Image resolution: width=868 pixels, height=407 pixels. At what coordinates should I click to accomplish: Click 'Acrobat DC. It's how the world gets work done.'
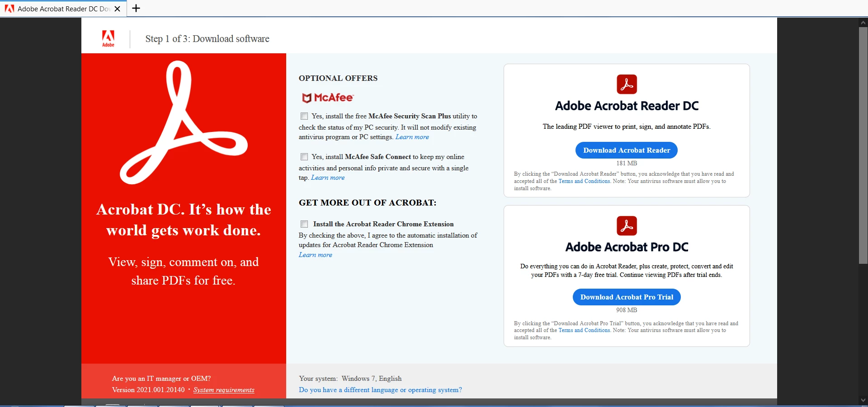point(184,220)
